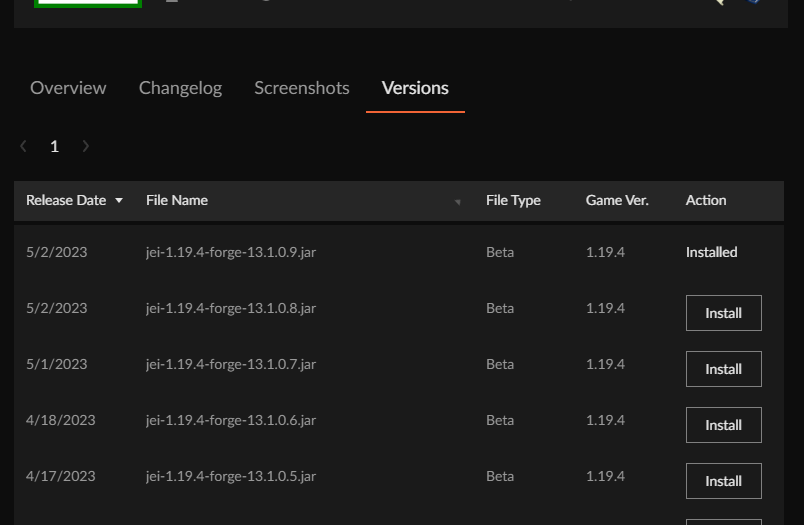Go to next page using right chevron
804x525 pixels.
[x=86, y=146]
